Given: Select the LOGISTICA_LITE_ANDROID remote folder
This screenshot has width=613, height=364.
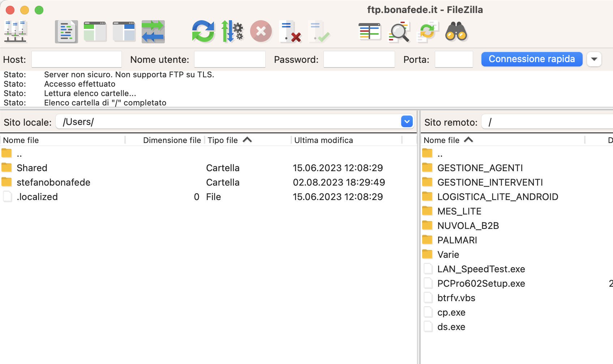Looking at the screenshot, I should click(517, 197).
